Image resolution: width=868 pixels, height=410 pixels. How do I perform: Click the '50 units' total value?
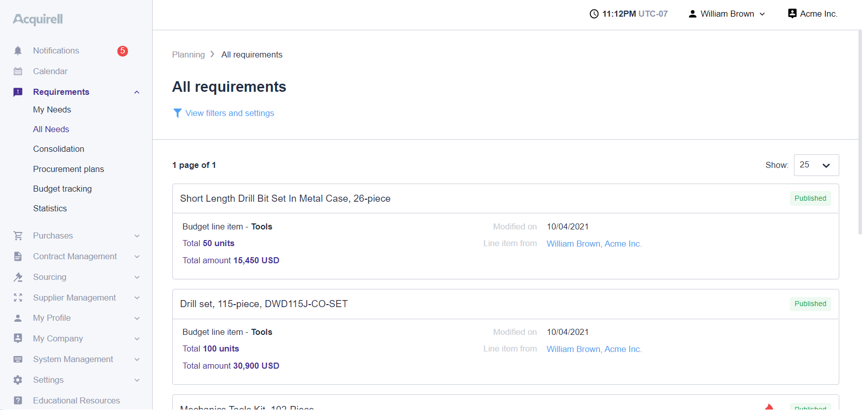pos(219,243)
